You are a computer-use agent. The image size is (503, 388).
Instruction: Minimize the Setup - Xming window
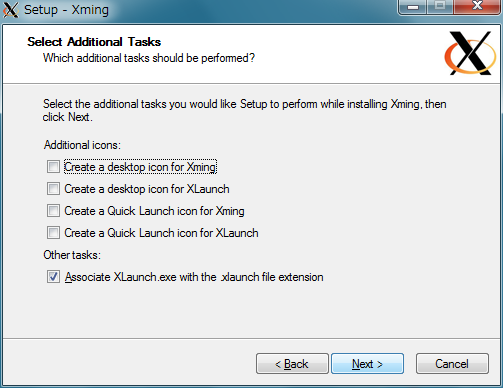413,7
